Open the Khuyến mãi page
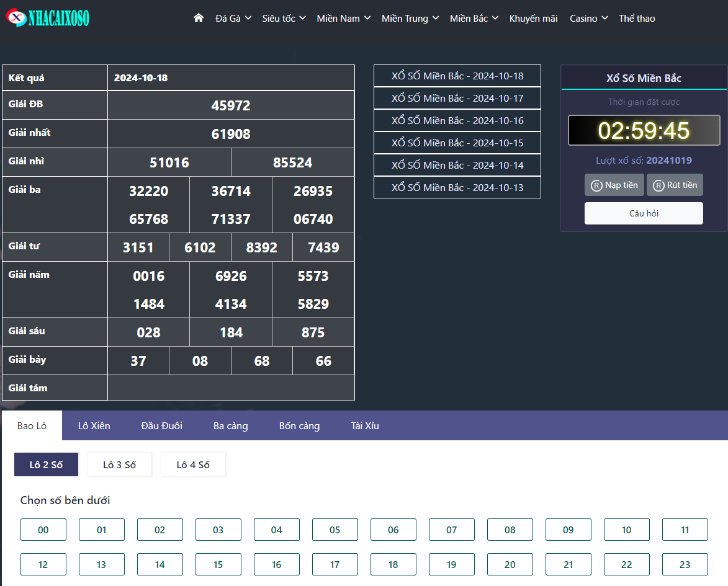 coord(533,19)
